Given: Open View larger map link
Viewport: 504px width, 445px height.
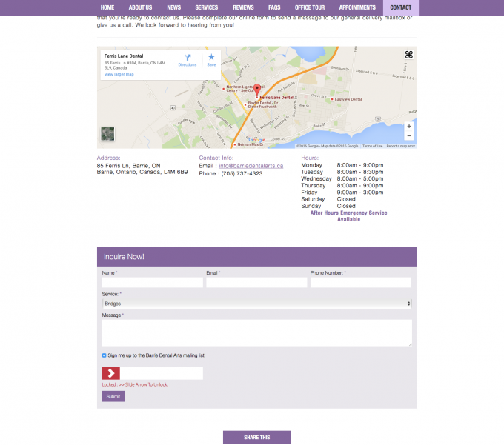Looking at the screenshot, I should point(119,74).
